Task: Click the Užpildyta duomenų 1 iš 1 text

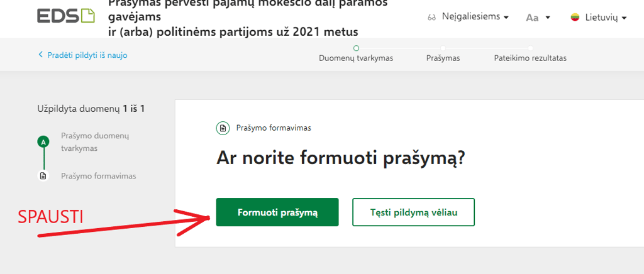Action: point(91,109)
